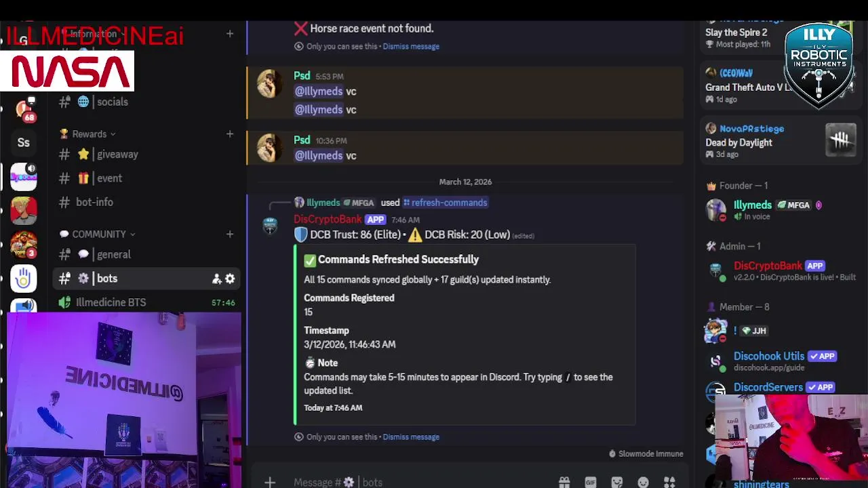868x488 pixels.
Task: Click Illymeds name in command reply header
Action: (323, 203)
